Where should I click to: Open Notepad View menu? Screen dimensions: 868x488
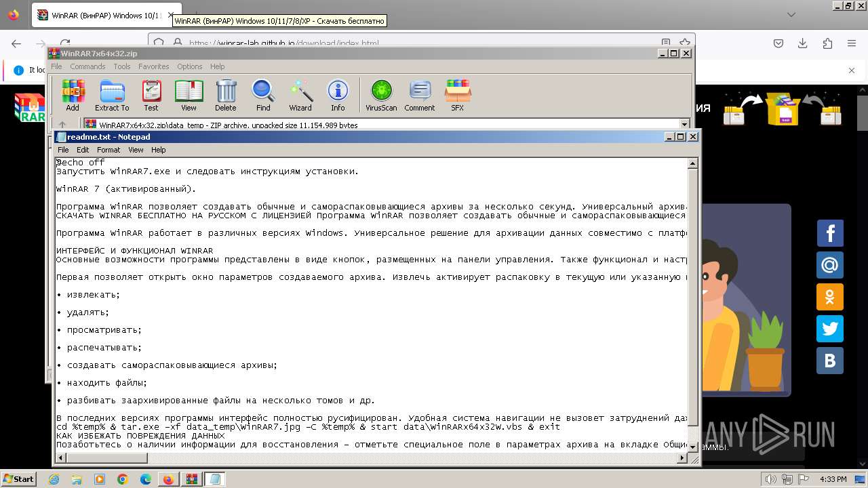tap(136, 150)
